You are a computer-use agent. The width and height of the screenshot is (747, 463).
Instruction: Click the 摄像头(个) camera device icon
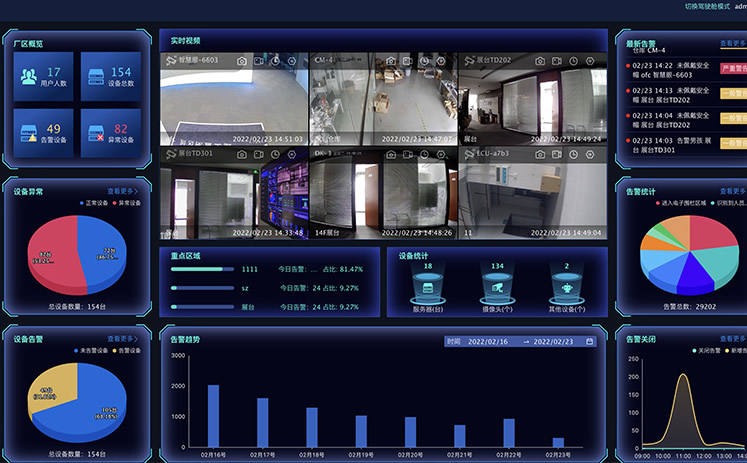point(497,288)
